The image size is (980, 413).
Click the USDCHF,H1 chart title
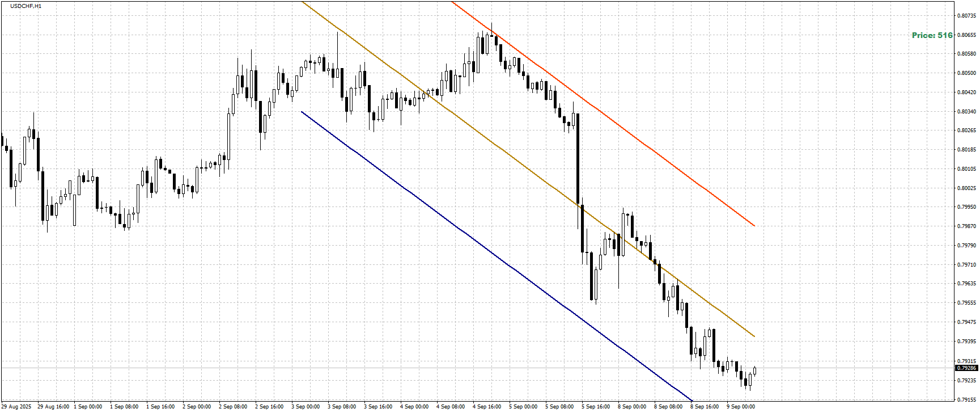coord(26,6)
